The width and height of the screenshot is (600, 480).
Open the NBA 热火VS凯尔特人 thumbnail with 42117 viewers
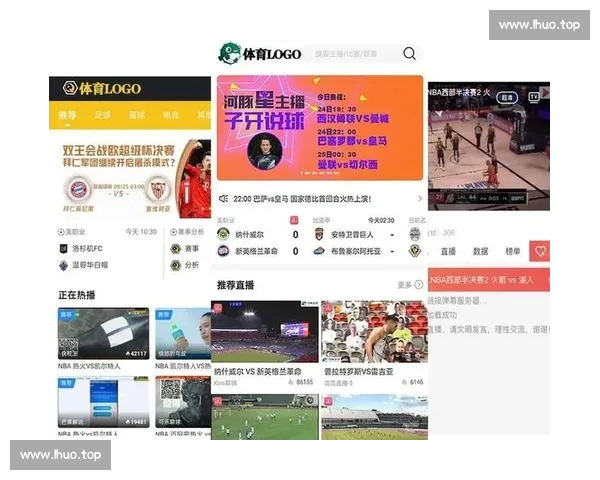(x=103, y=333)
